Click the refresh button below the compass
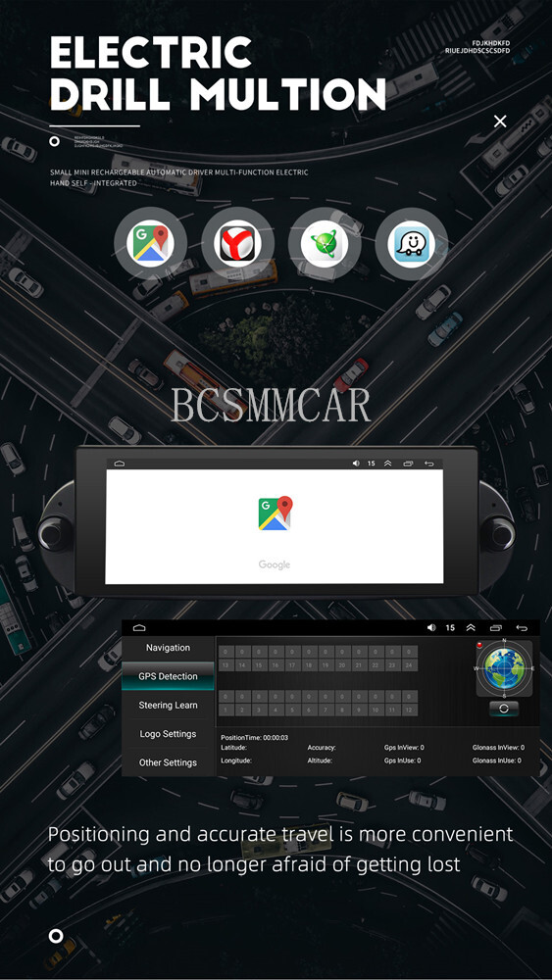Screen dimensions: 552x980 (x=504, y=709)
